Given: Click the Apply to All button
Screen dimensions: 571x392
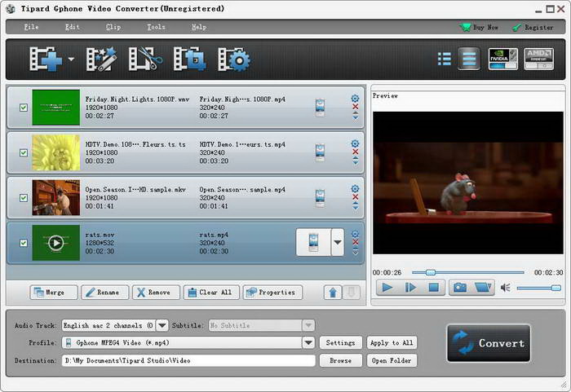Looking at the screenshot, I should (392, 342).
